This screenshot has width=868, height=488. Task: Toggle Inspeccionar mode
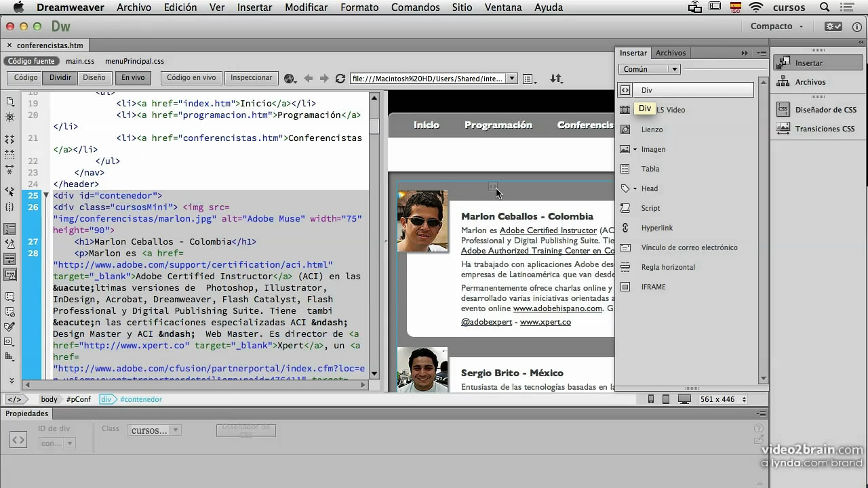(251, 78)
